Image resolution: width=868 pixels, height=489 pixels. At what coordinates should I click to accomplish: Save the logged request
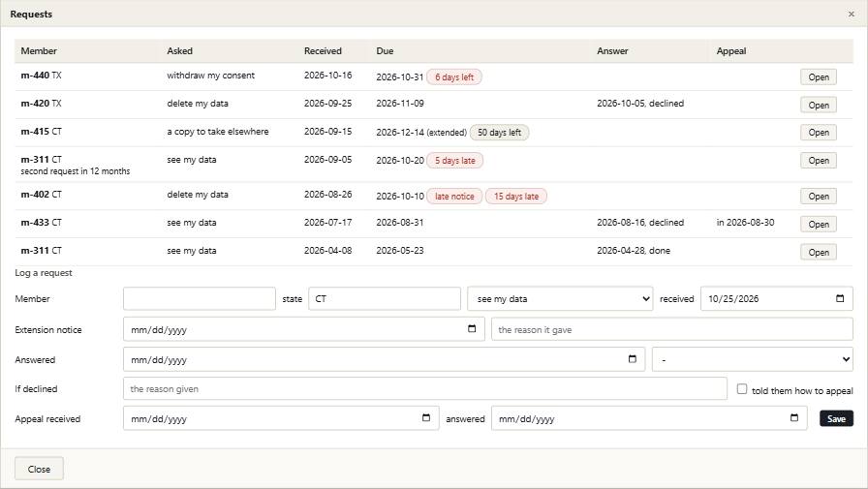coord(836,418)
